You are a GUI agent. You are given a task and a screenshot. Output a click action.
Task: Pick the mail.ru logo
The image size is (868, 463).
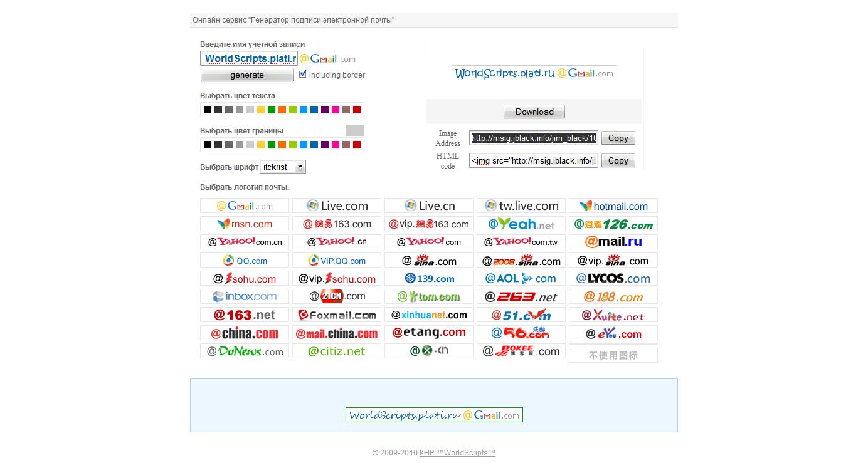(613, 242)
